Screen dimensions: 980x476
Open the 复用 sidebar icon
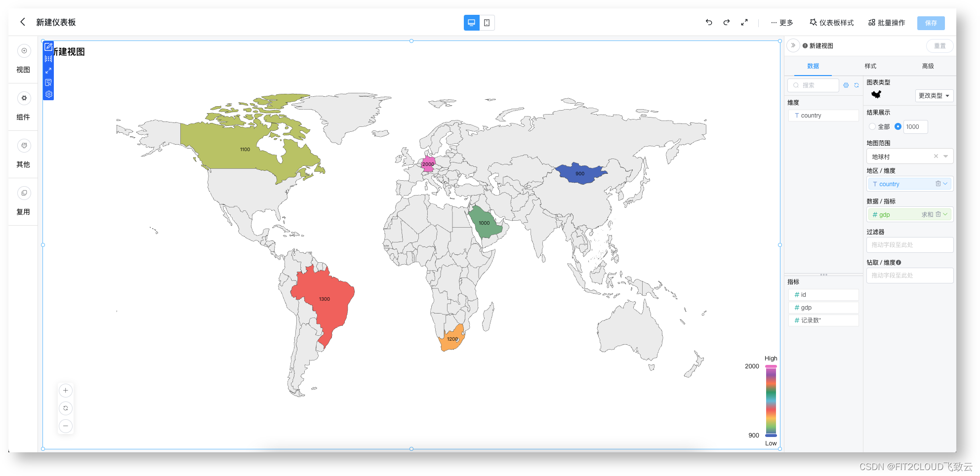(24, 193)
